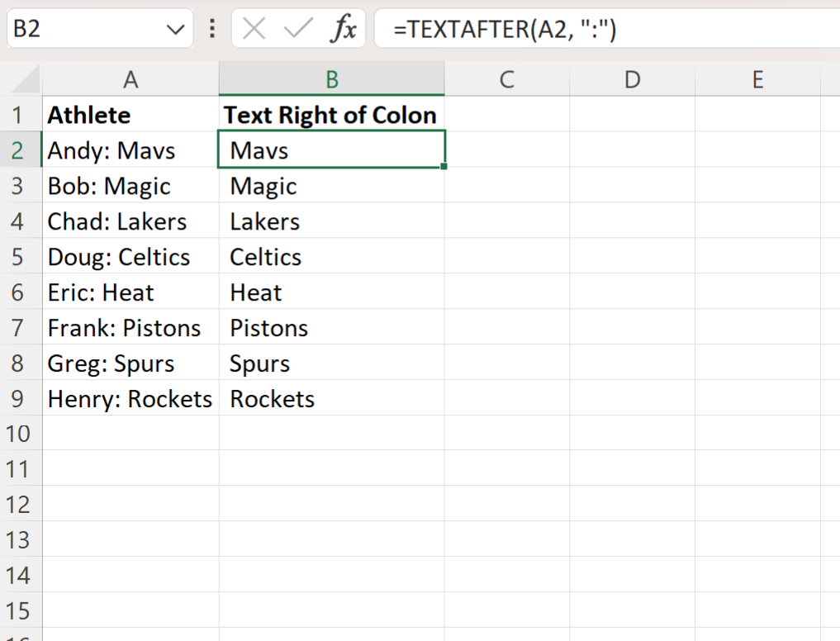The image size is (840, 641).
Task: Select row 5 header
Action: 21,257
